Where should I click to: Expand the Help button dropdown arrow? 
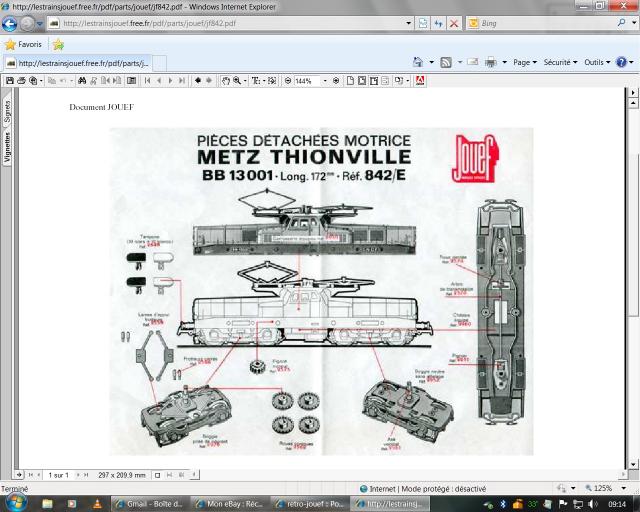631,62
